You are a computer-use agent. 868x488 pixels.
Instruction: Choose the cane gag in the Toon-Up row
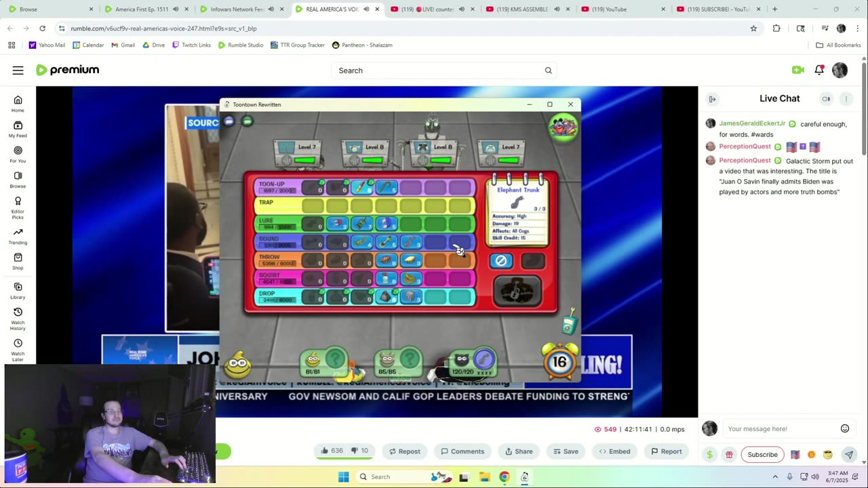[386, 187]
